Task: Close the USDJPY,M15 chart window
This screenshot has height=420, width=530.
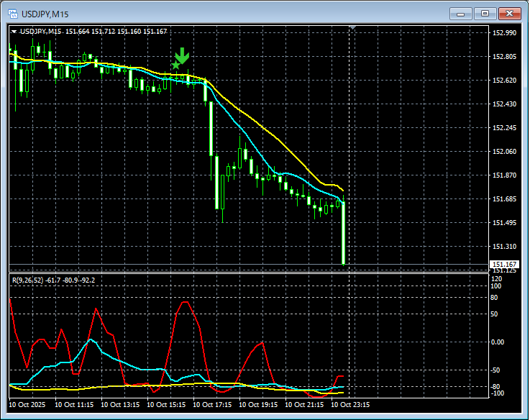Action: pyautogui.click(x=509, y=13)
